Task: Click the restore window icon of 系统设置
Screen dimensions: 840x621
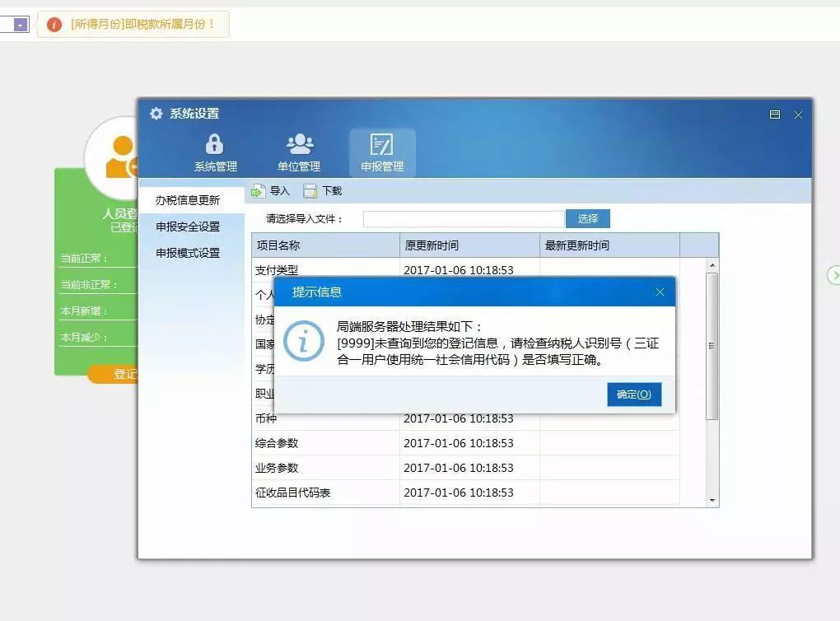Action: 775,114
